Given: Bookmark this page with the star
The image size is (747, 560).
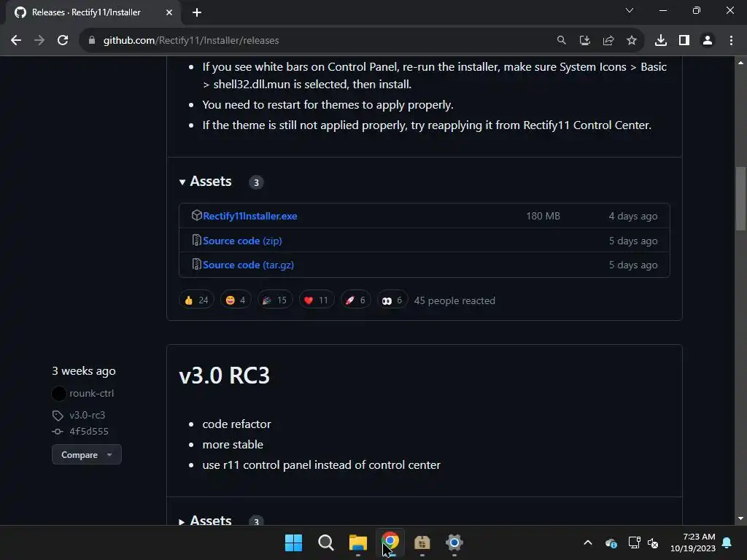Looking at the screenshot, I should (632, 41).
